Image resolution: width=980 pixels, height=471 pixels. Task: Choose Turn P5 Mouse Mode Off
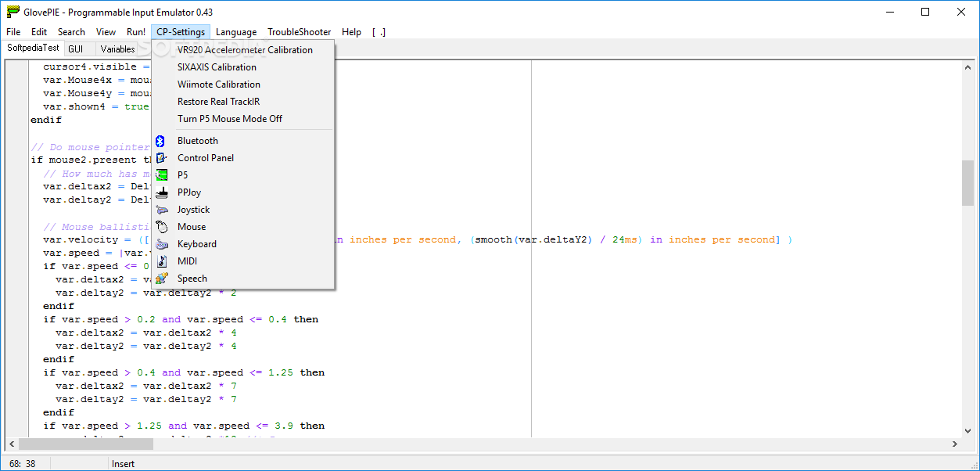244,119
